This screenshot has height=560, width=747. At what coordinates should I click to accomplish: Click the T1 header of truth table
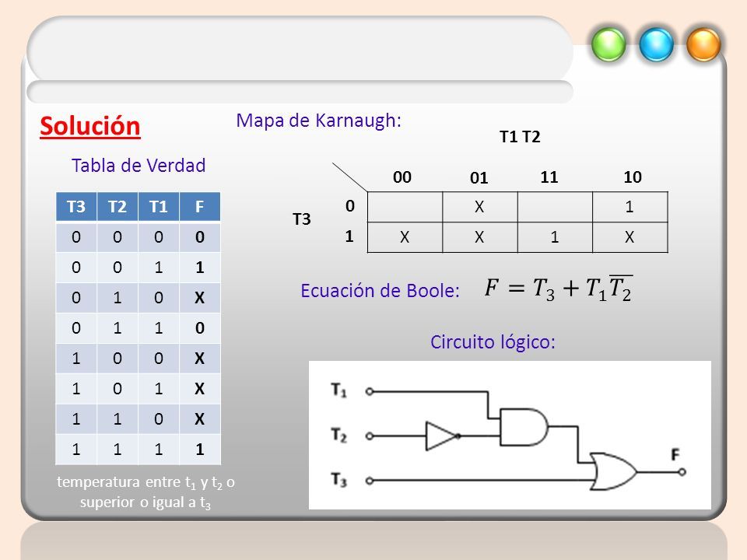(158, 207)
